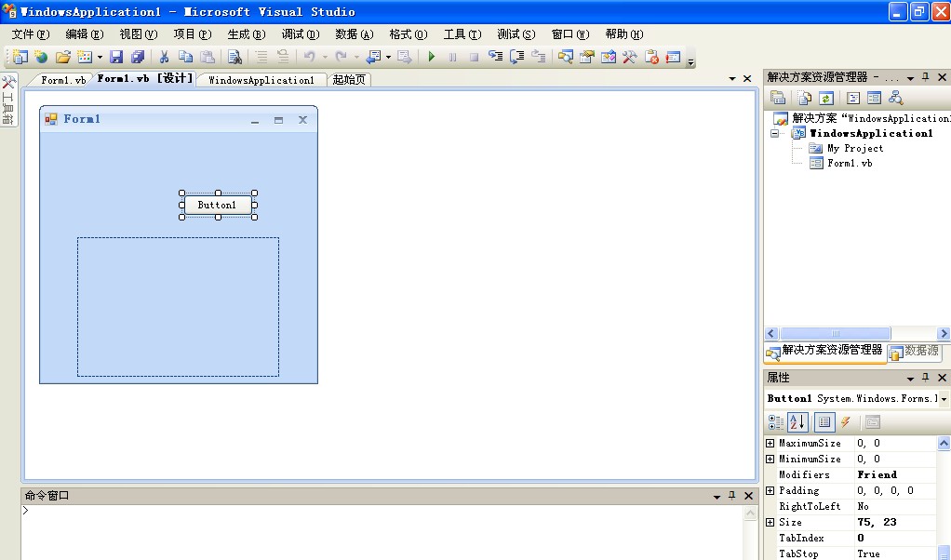Viewport: 951px width, 560px height.
Task: Click the Undo arrow icon
Action: (310, 57)
